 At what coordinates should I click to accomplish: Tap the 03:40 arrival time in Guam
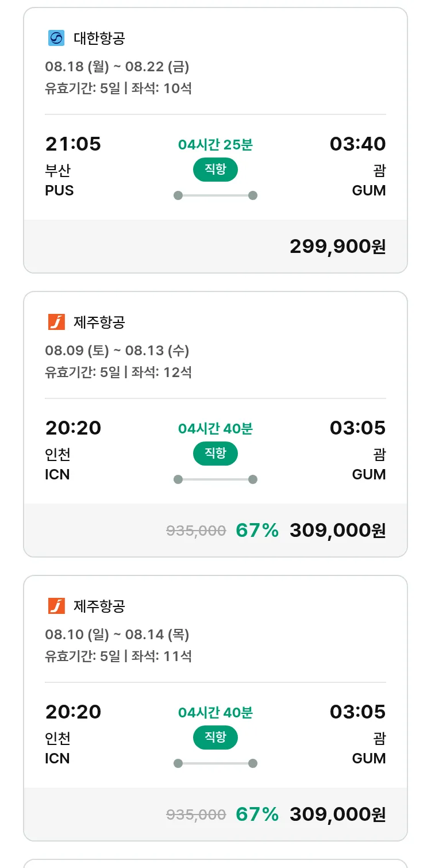[357, 144]
